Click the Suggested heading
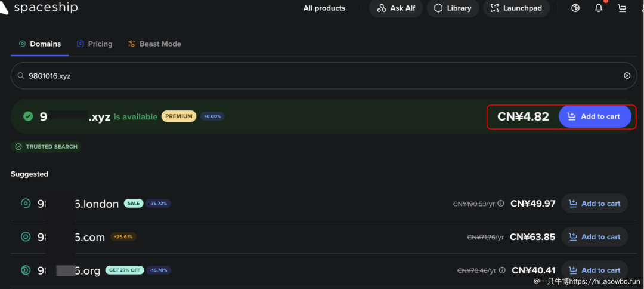The image size is (644, 289). [29, 174]
